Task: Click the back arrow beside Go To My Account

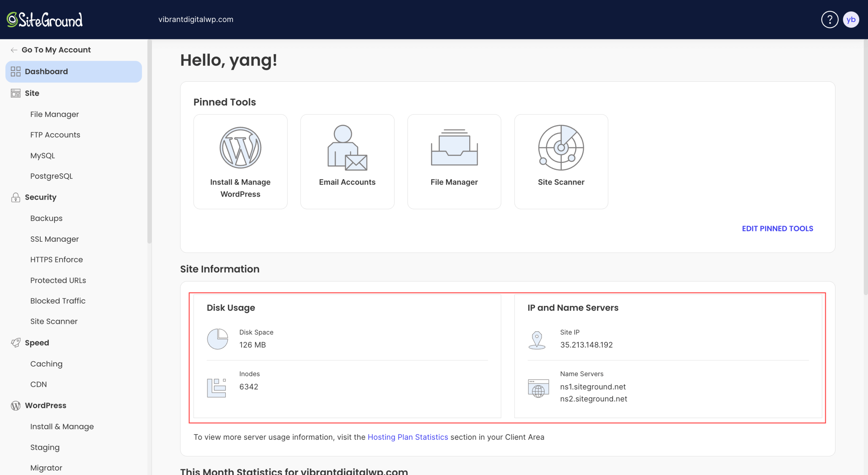Action: (14, 50)
